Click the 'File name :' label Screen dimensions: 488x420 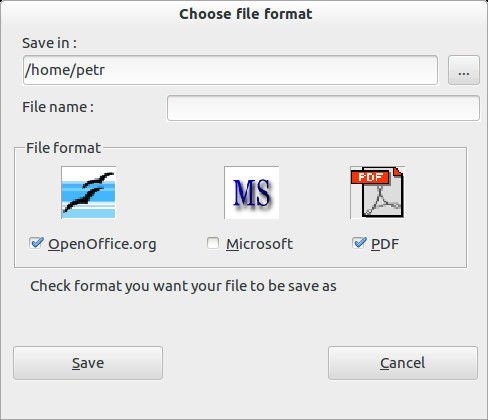coord(58,107)
